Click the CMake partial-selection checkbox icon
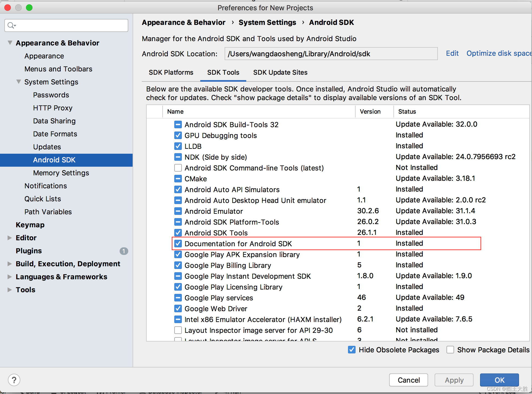 [x=178, y=179]
